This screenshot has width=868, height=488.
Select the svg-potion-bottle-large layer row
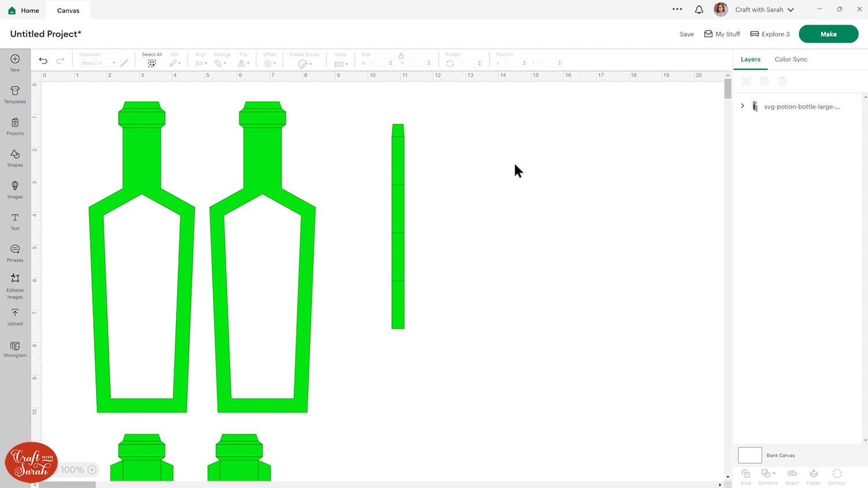798,106
